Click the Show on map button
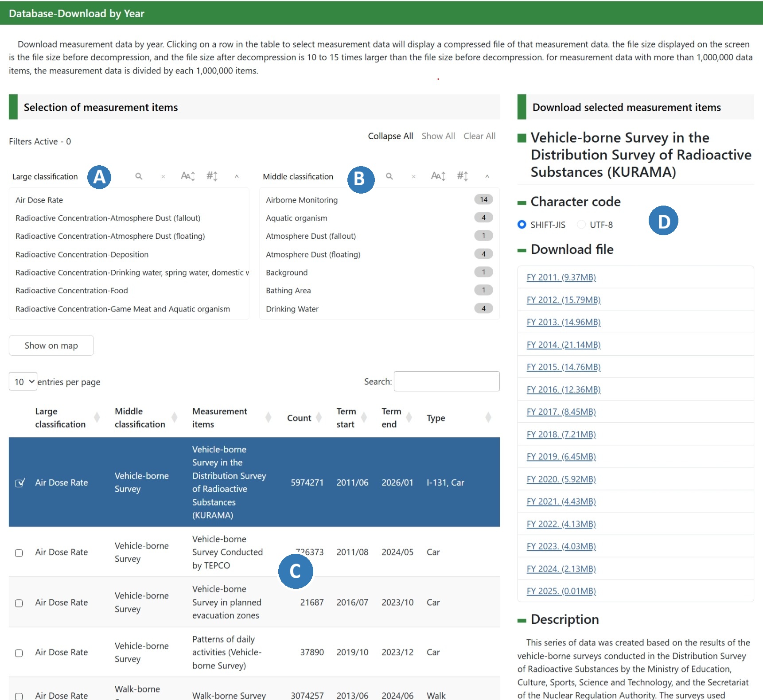The image size is (763, 700). click(51, 345)
